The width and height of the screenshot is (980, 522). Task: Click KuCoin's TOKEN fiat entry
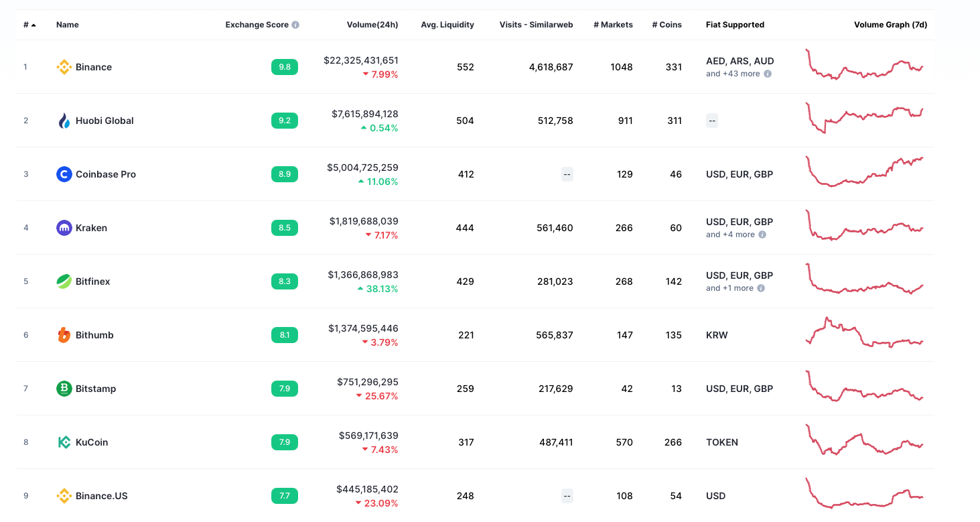coord(722,442)
